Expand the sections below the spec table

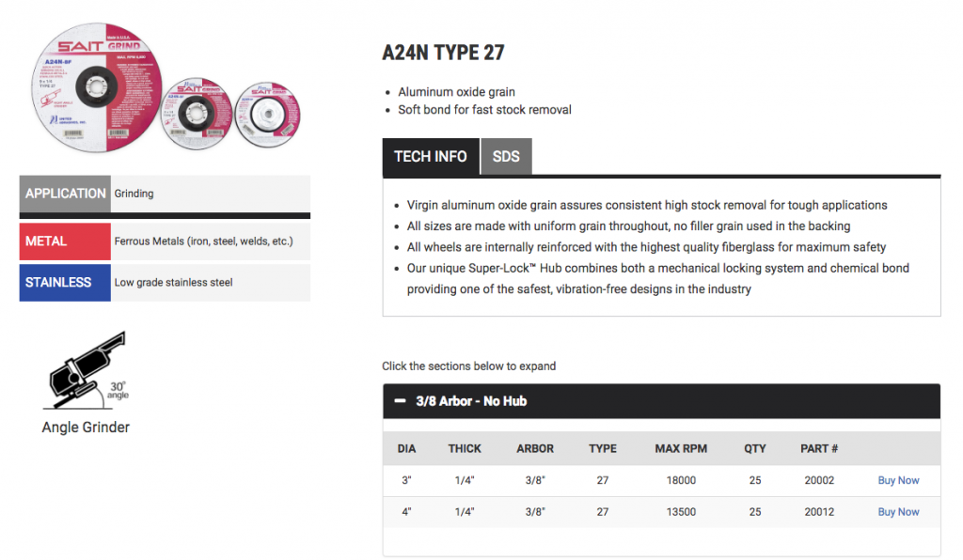tap(469, 366)
